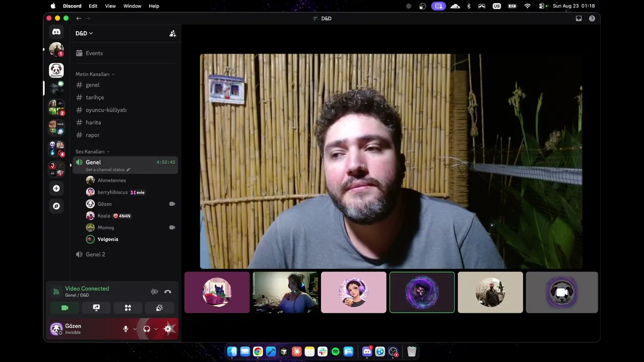The height and width of the screenshot is (362, 644).
Task: Open the Gözen user profile panel
Action: coord(84,329)
